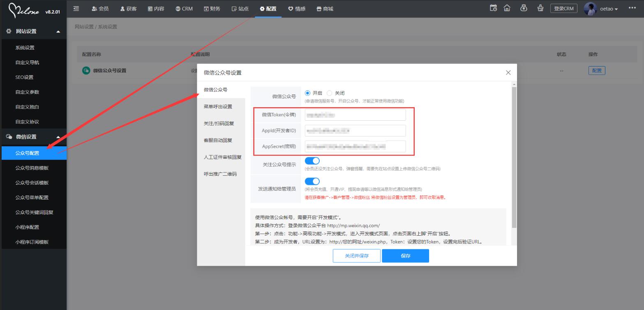Open the 财务 top menu
Image resolution: width=644 pixels, height=310 pixels.
pyautogui.click(x=212, y=9)
